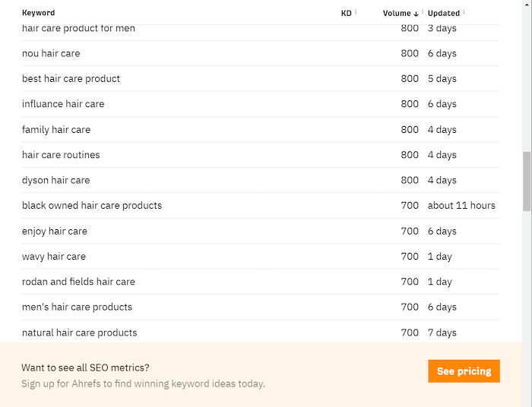Viewport: 532px width, 407px height.
Task: Click the Volume info icon
Action: (423, 12)
